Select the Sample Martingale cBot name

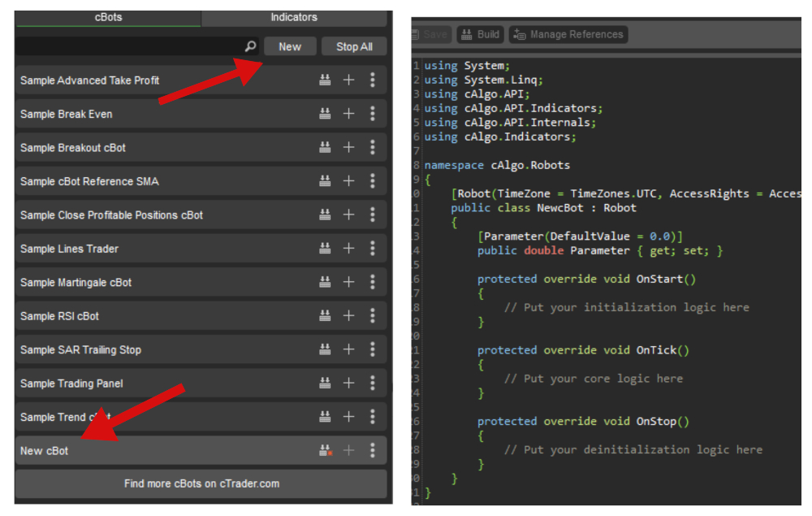(x=76, y=282)
